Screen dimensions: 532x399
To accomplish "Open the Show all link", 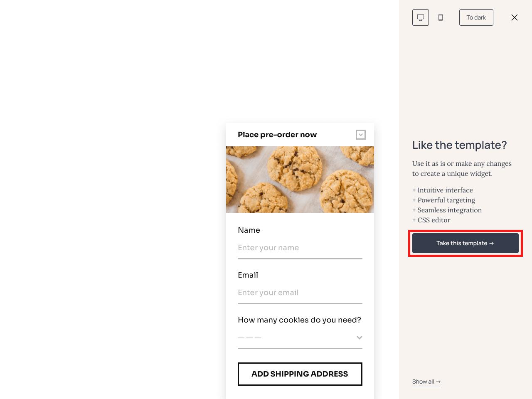I will (426, 382).
